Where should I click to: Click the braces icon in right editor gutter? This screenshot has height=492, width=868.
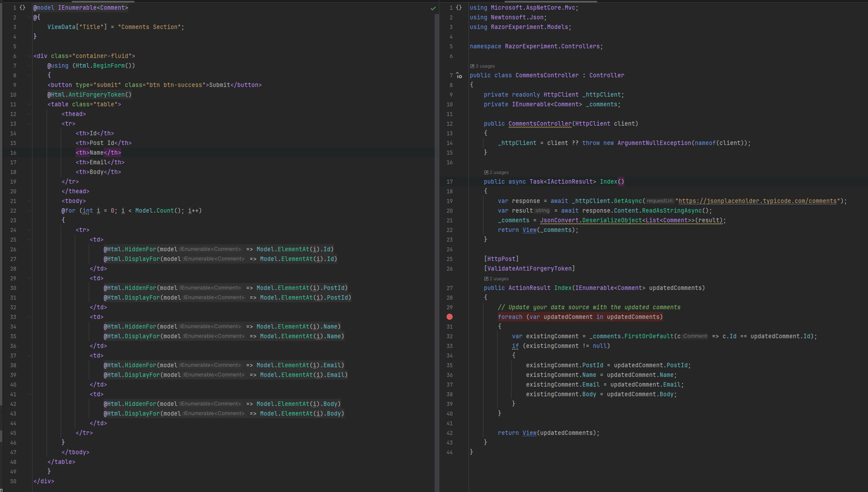(x=459, y=8)
